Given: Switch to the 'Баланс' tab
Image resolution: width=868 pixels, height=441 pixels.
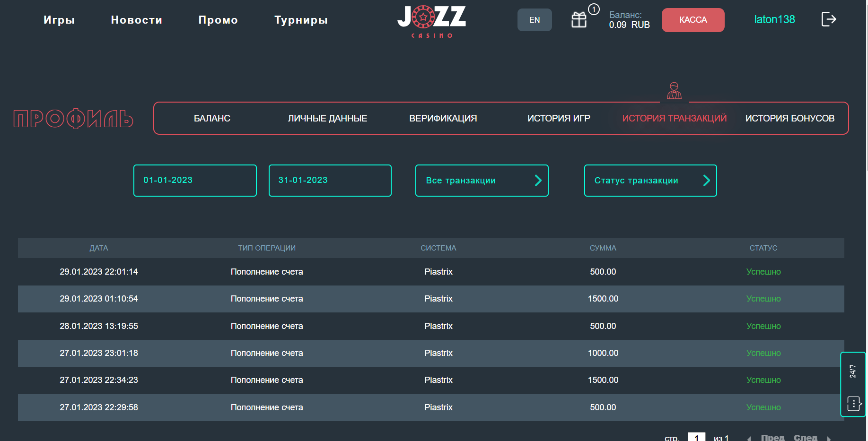Looking at the screenshot, I should pos(212,118).
